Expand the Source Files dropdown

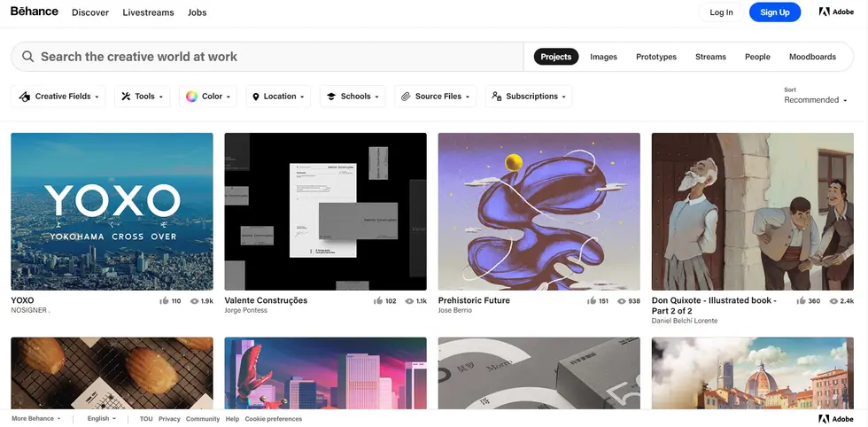(x=435, y=97)
